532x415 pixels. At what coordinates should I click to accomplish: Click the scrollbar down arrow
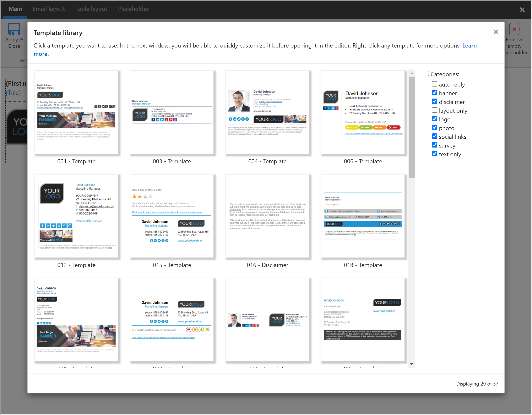[x=412, y=364]
